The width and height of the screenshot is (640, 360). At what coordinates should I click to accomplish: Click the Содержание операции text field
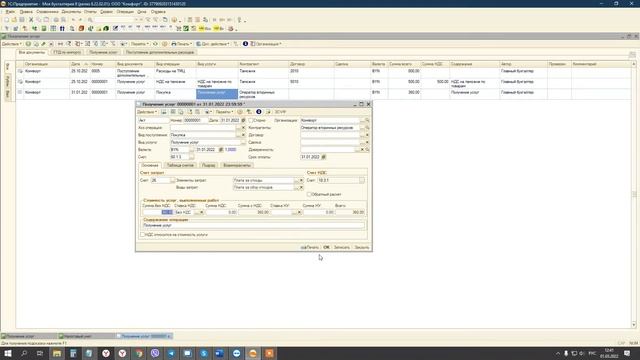(253, 225)
